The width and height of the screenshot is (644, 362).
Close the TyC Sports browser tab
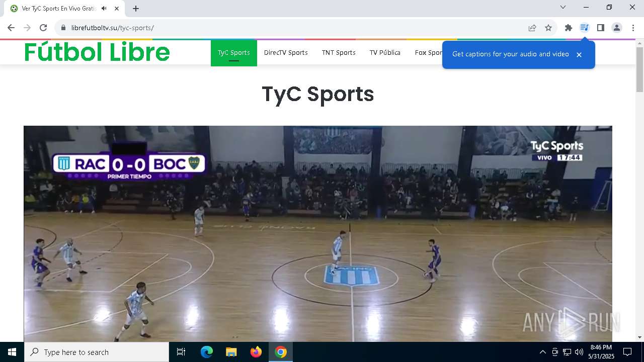[117, 9]
